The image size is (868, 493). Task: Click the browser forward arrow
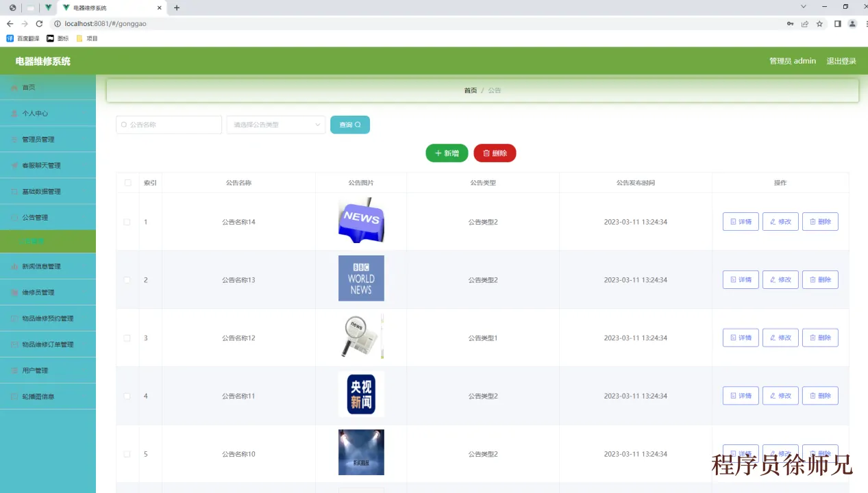25,23
